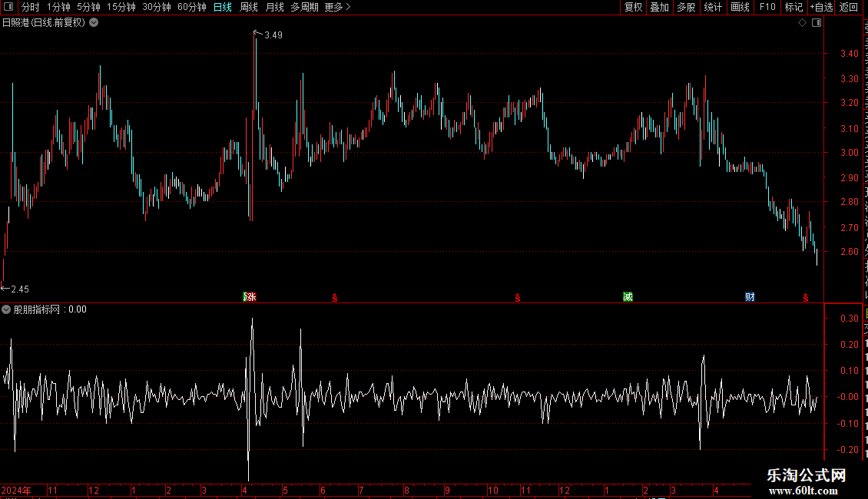
Task: Switch to 周线 weekly chart
Action: pos(249,7)
